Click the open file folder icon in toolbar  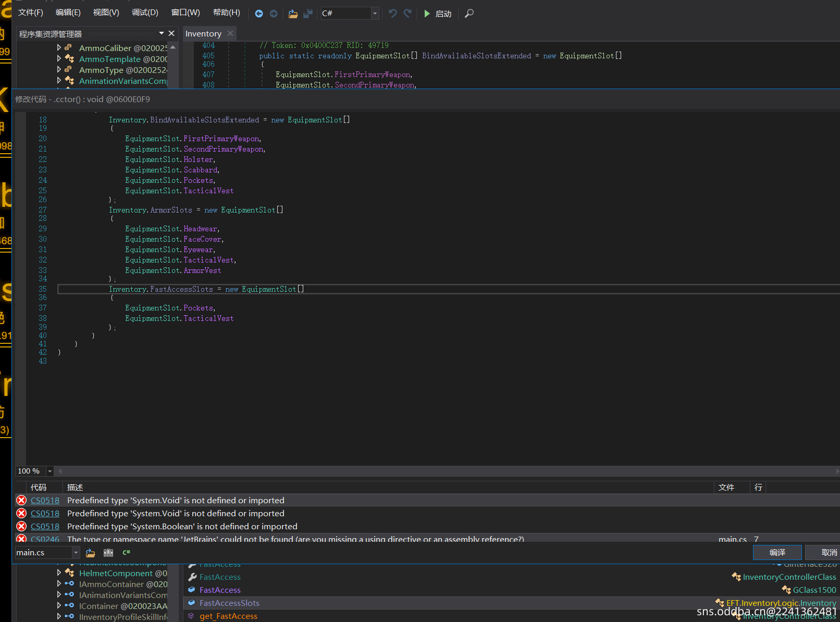pyautogui.click(x=293, y=14)
